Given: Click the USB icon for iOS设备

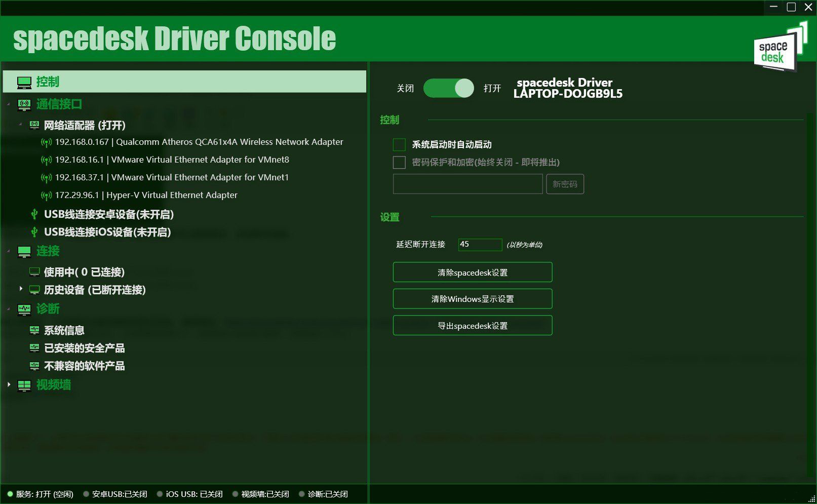Looking at the screenshot, I should tap(34, 232).
